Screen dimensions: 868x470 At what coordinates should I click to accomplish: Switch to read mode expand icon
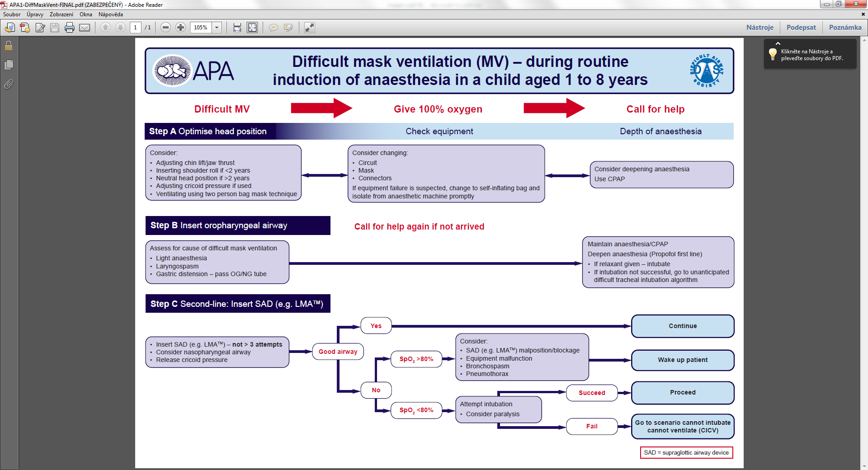tap(309, 28)
